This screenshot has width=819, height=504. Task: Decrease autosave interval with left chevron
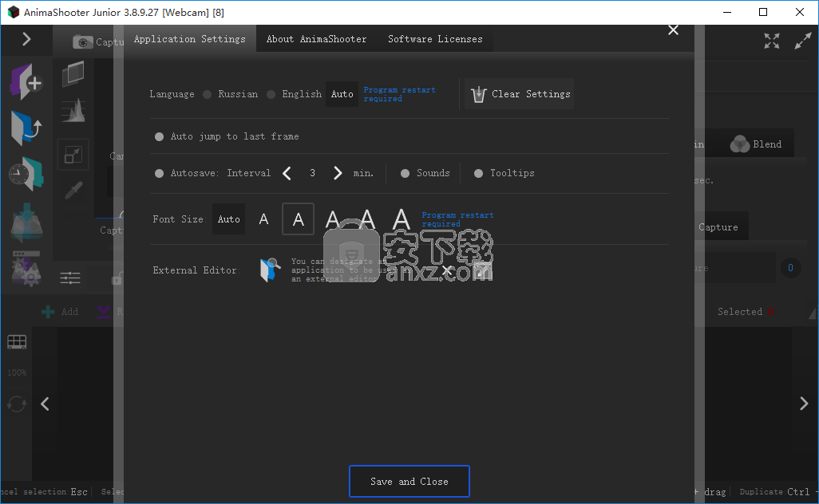pos(287,173)
